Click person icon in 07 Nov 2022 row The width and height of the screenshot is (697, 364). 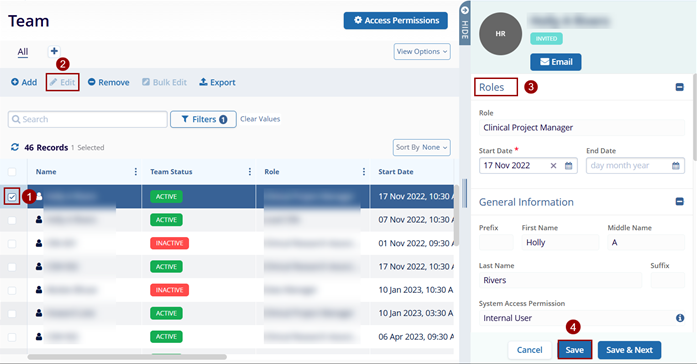pos(39,220)
